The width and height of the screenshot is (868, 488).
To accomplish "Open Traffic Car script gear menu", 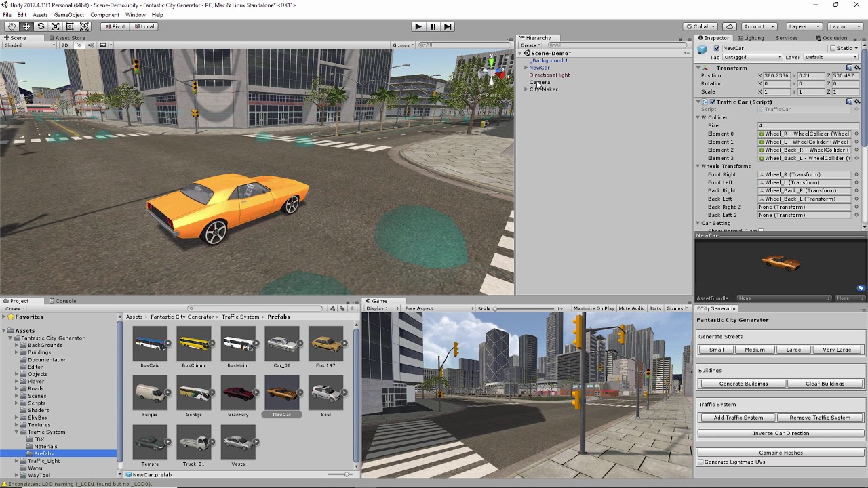I will click(x=857, y=102).
